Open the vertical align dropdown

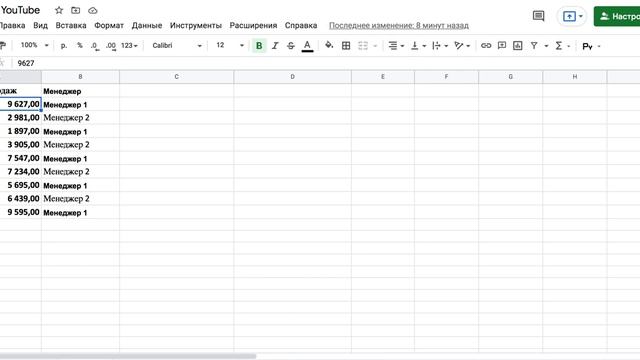pos(418,46)
